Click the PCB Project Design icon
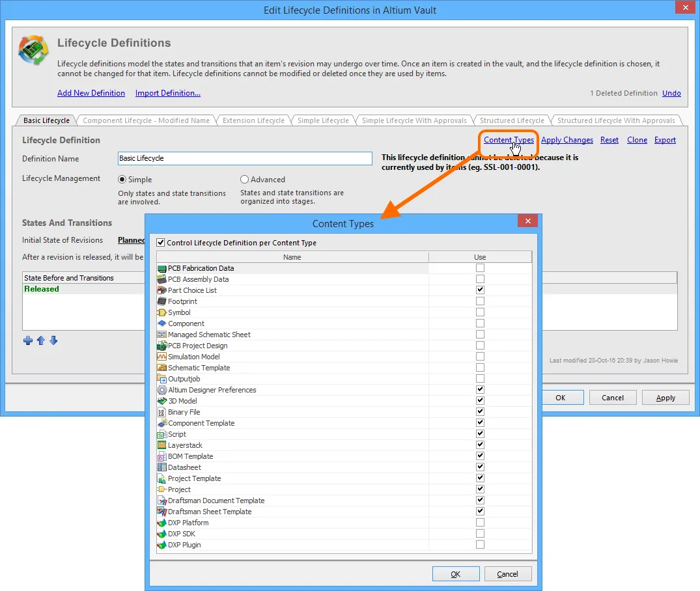This screenshot has height=591, width=700. click(x=162, y=346)
